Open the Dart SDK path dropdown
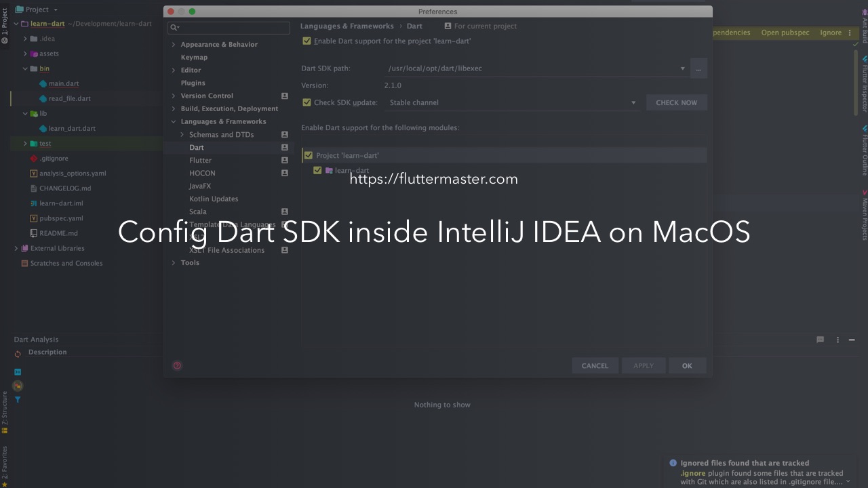This screenshot has width=868, height=488. pos(682,68)
